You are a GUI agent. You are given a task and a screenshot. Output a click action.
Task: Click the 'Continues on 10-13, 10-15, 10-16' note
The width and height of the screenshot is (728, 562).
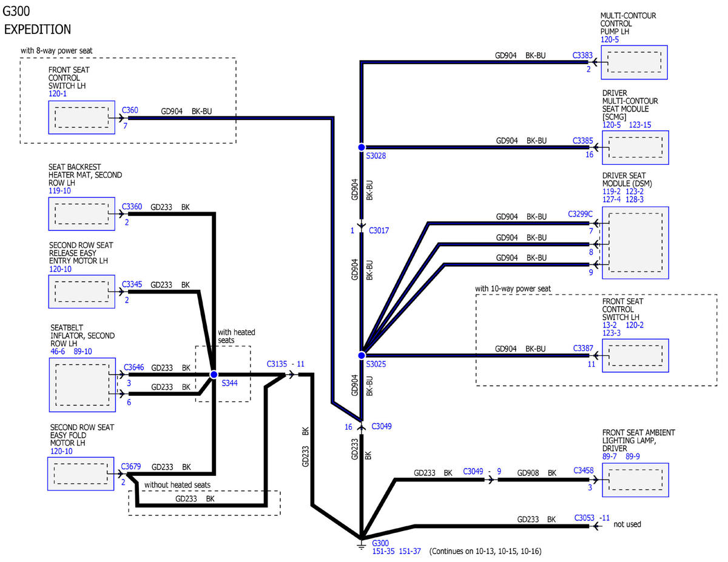coord(485,552)
